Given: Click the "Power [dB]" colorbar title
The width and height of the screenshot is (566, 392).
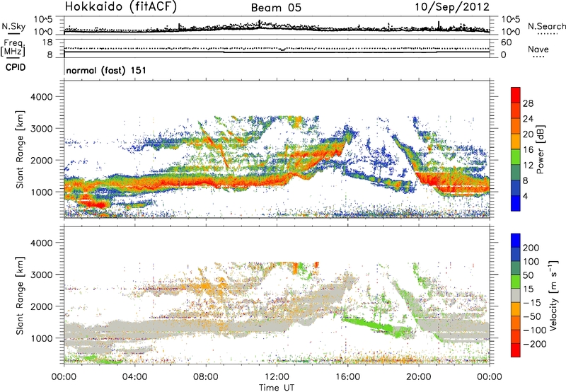Looking at the screenshot, I should coord(540,149).
